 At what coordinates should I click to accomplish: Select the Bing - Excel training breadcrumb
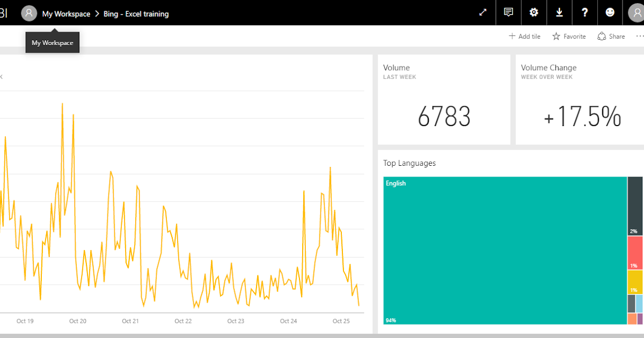pos(136,13)
